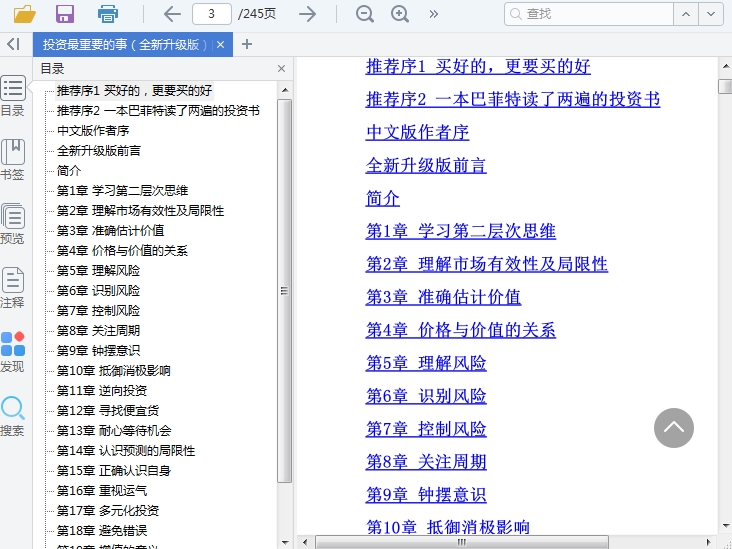Select outline item 第18章 避免错误
This screenshot has width=732, height=549.
coord(102,530)
